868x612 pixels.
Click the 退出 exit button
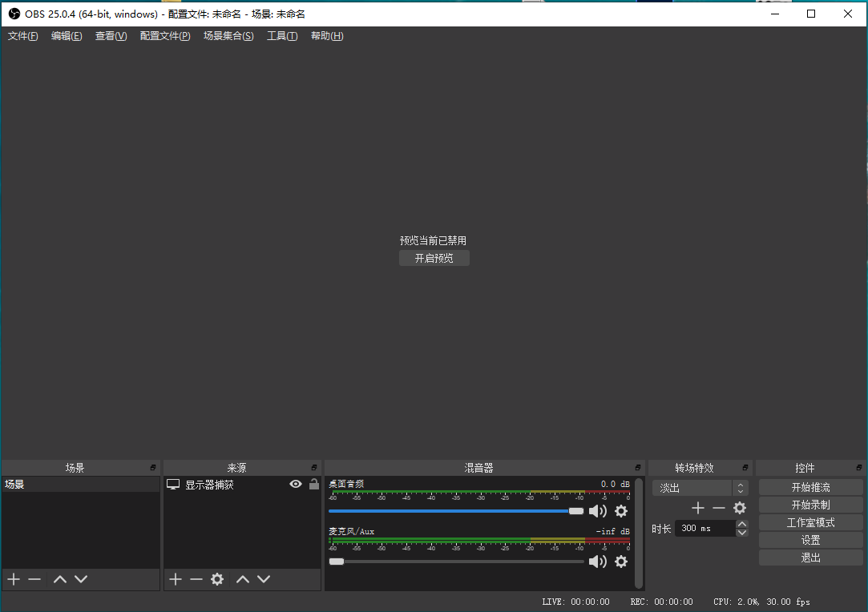click(x=810, y=558)
